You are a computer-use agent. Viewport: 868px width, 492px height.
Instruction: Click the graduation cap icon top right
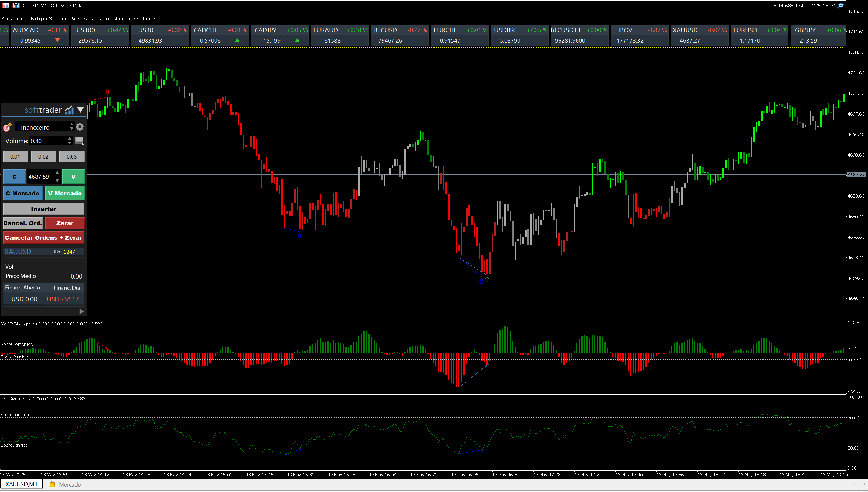[841, 5]
